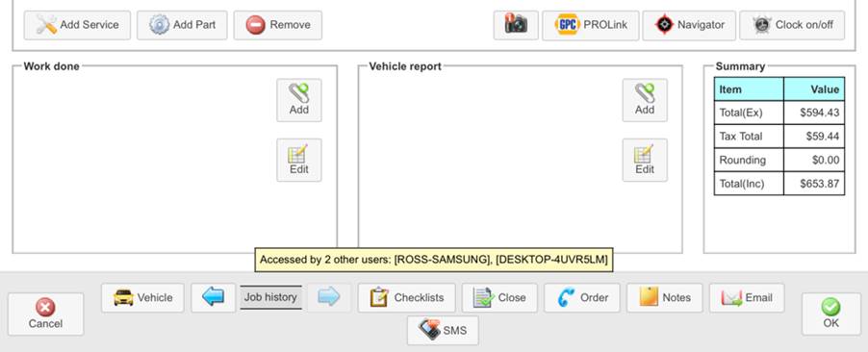Select the Tax Total row label
Image resolution: width=868 pixels, height=352 pixels.
coord(749,137)
